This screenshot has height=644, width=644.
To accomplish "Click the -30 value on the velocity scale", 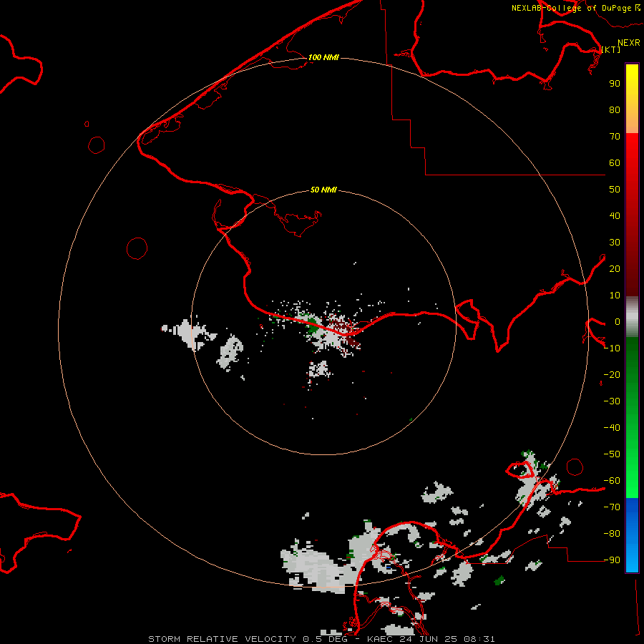I will click(x=612, y=401).
